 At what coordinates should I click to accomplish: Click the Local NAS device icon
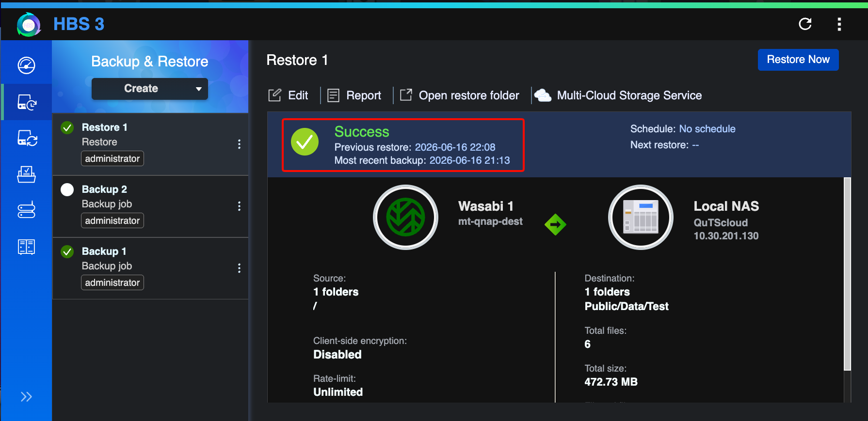point(641,217)
